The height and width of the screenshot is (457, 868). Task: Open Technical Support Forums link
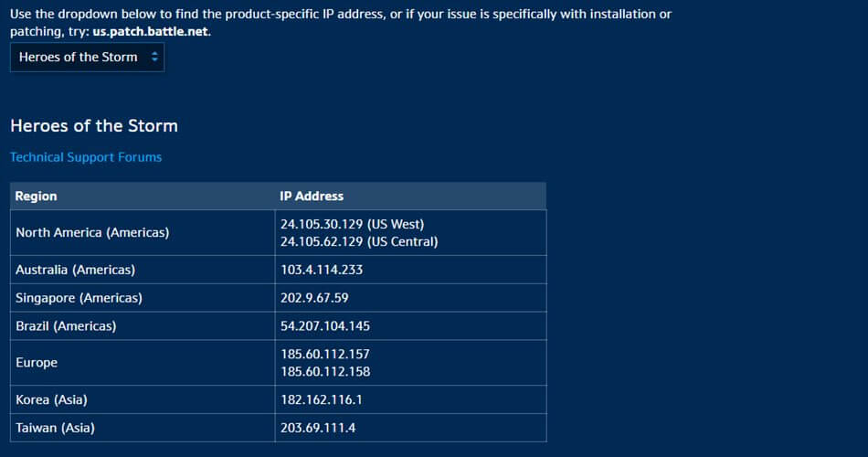86,157
